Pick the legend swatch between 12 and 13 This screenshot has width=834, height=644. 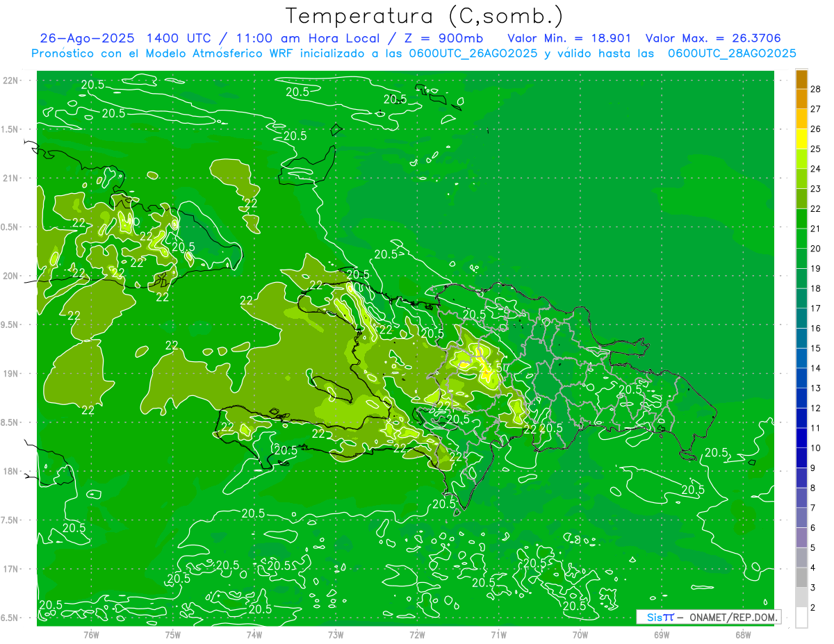[x=801, y=398]
